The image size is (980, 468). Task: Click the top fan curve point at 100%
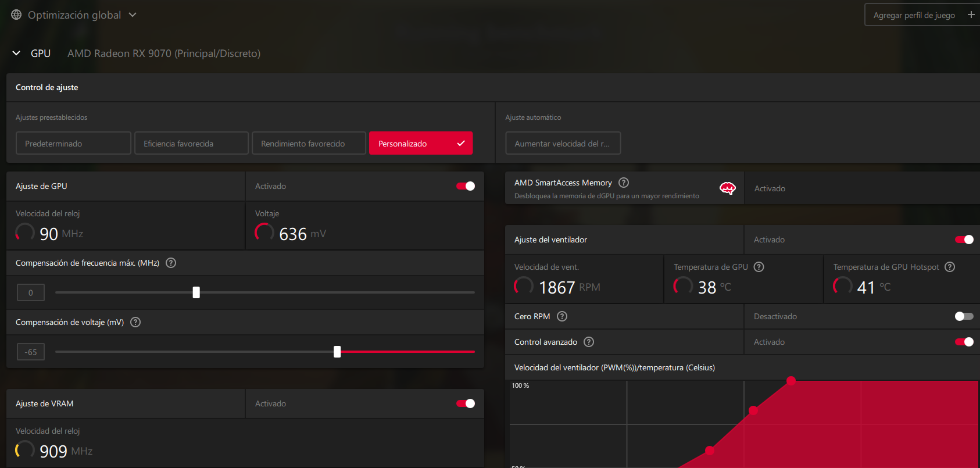(x=791, y=381)
